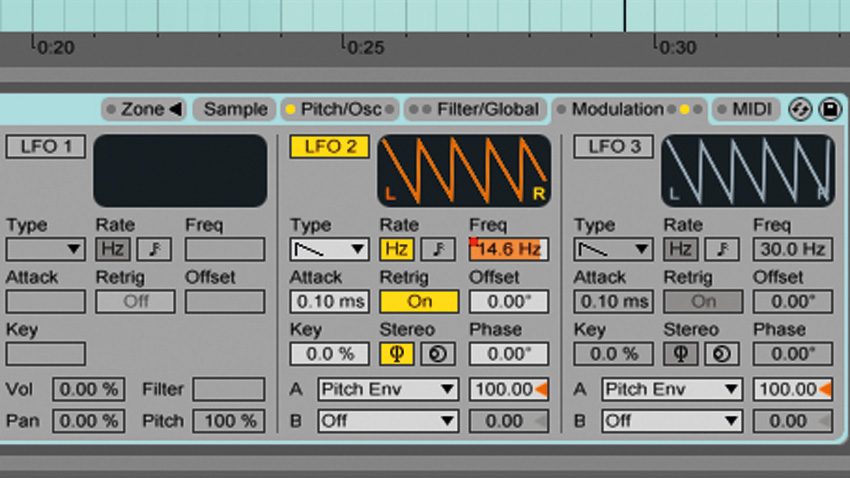Viewport: 850px width, 478px height.
Task: Select the Modulation tab
Action: [x=629, y=109]
